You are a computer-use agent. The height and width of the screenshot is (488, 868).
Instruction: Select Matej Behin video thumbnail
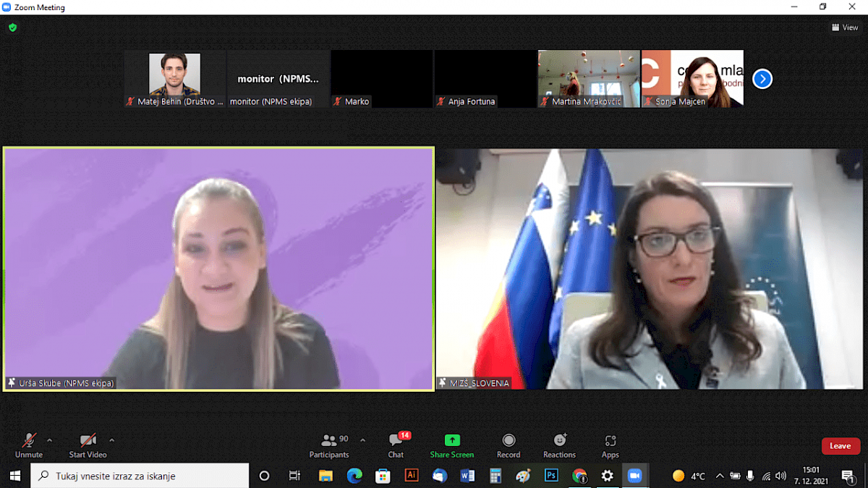[x=175, y=79]
